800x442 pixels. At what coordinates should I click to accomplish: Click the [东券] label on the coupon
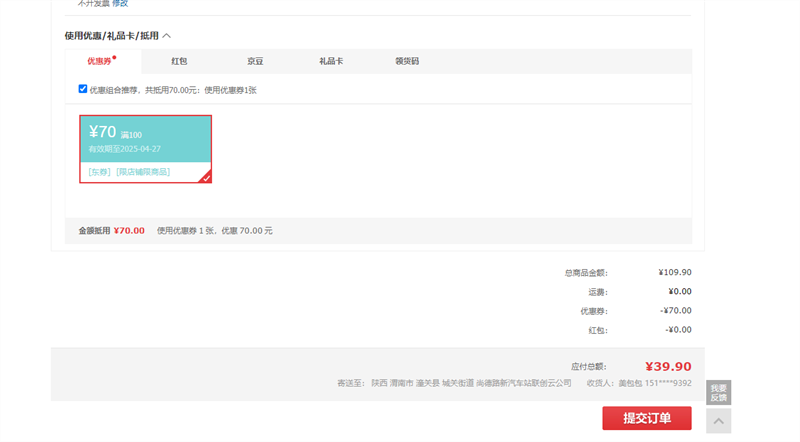coord(99,172)
